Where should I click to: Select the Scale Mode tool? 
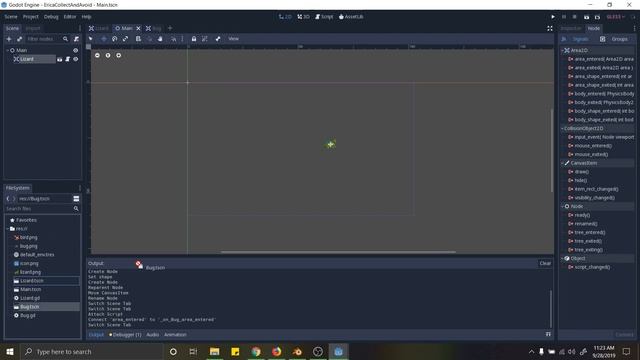tap(125, 39)
